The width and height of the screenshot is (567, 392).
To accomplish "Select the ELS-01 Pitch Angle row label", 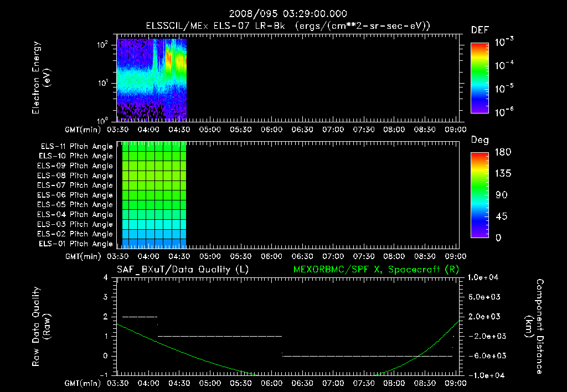I will [76, 244].
